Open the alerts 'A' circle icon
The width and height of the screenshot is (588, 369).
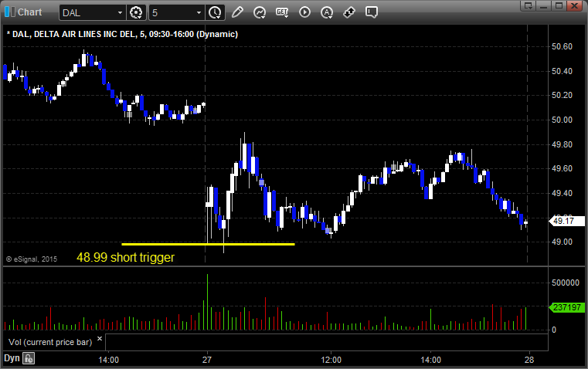click(x=327, y=12)
